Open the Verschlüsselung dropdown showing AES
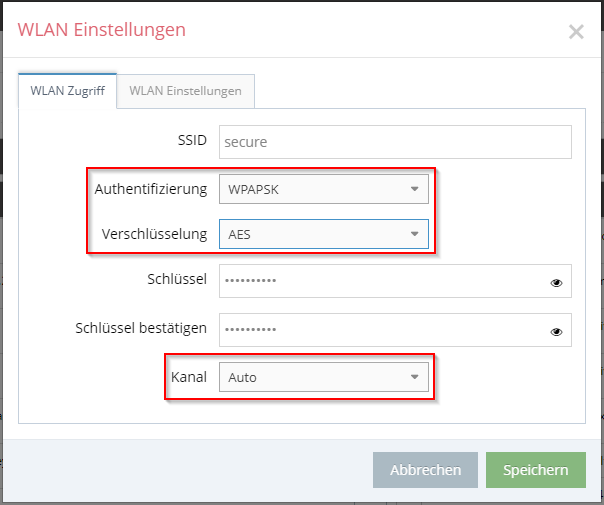The height and width of the screenshot is (505, 604). click(x=324, y=234)
